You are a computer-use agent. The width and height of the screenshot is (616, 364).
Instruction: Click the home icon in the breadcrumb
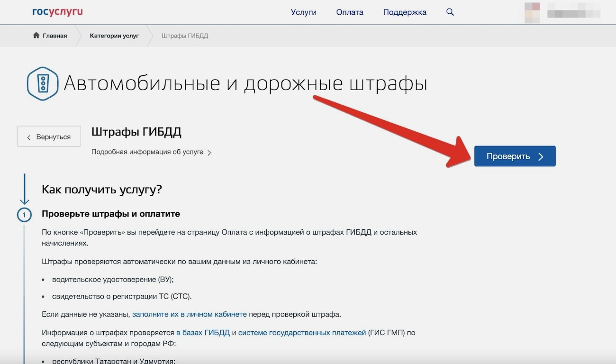point(36,36)
